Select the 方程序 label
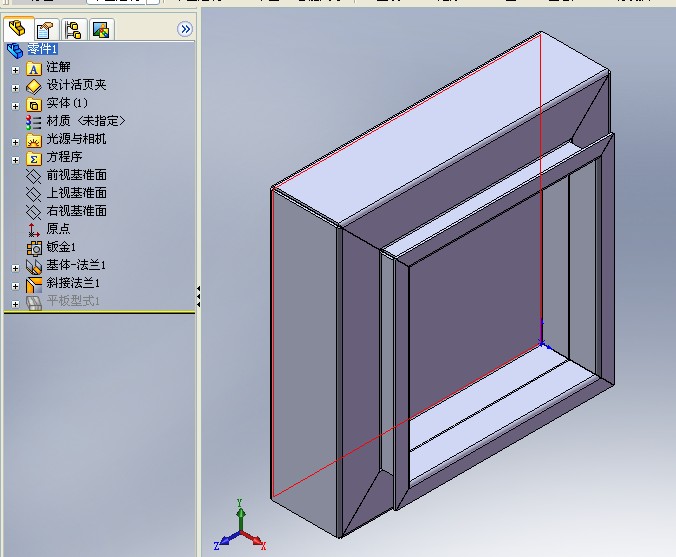The height and width of the screenshot is (557, 676). tap(64, 157)
